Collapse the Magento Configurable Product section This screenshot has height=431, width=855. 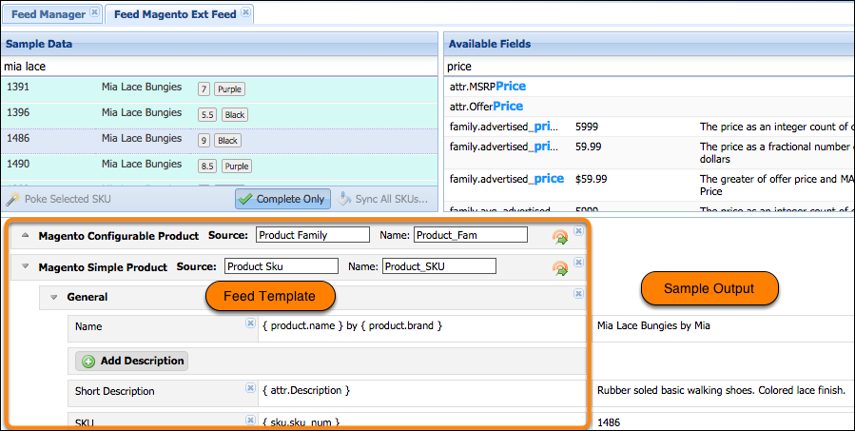click(25, 236)
